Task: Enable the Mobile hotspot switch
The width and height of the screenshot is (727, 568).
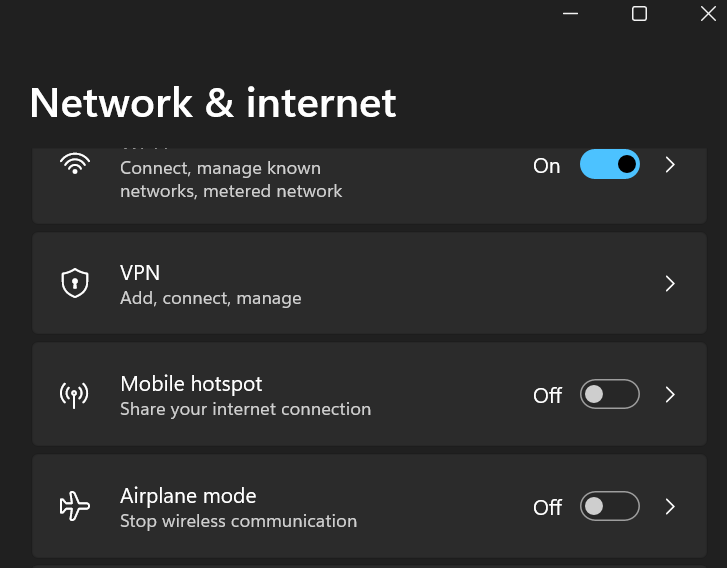Action: 609,395
